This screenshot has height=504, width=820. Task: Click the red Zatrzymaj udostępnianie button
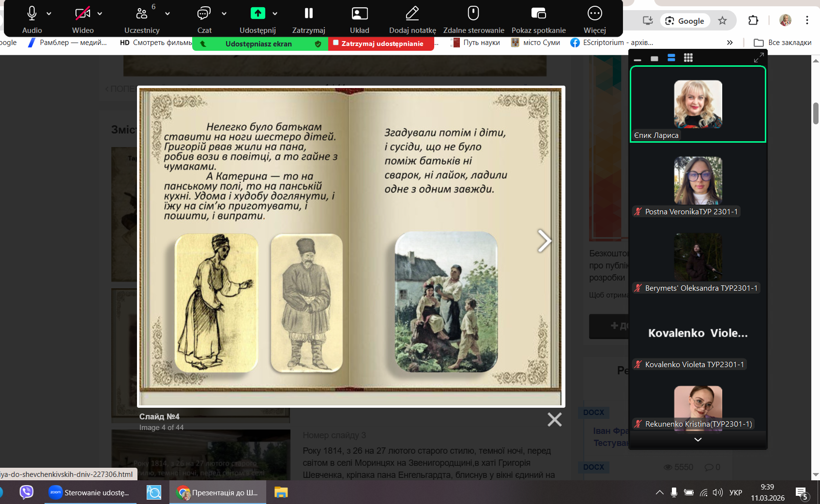click(381, 44)
